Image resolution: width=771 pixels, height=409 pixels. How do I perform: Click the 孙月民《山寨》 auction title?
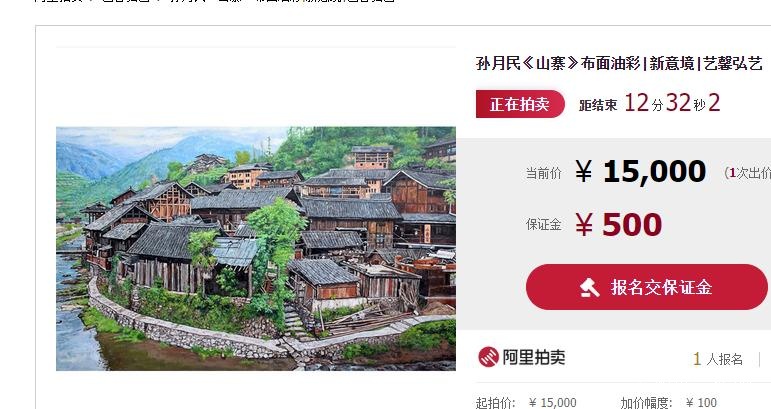(526, 63)
